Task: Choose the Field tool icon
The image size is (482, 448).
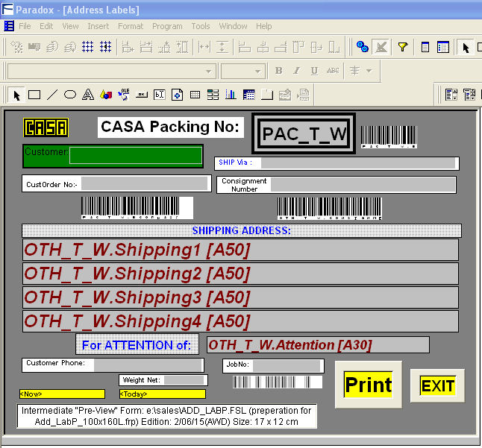Action: coord(160,95)
